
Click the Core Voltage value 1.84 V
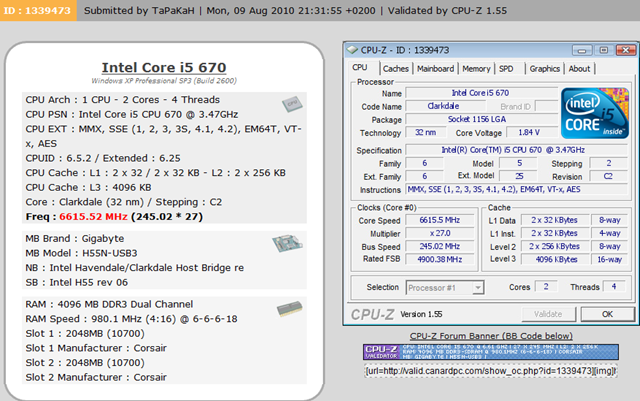point(531,132)
